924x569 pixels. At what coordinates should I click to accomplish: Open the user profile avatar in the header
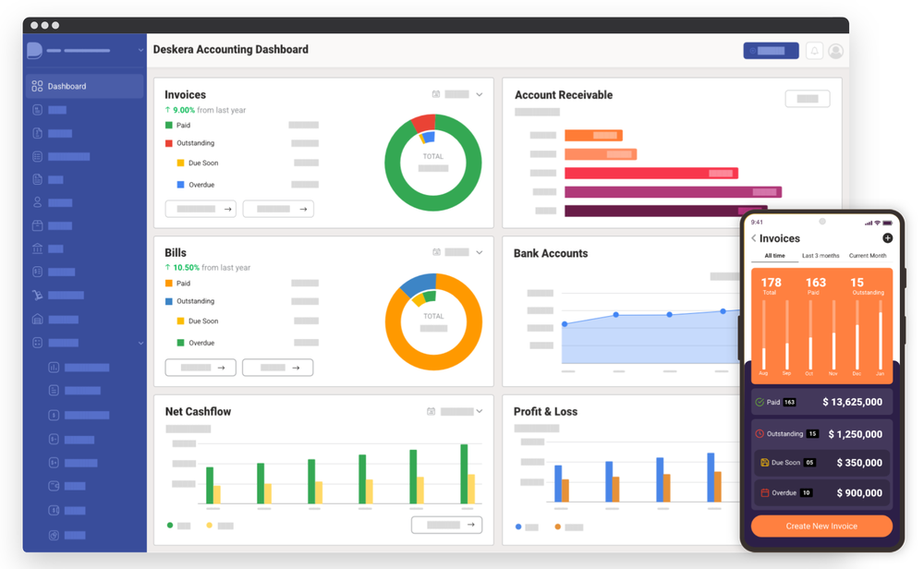(835, 51)
